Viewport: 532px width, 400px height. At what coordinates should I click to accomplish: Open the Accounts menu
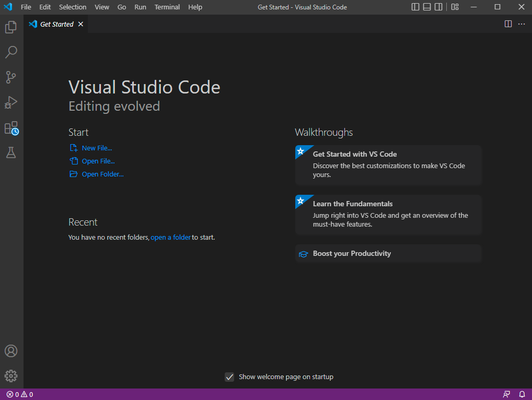pyautogui.click(x=11, y=351)
